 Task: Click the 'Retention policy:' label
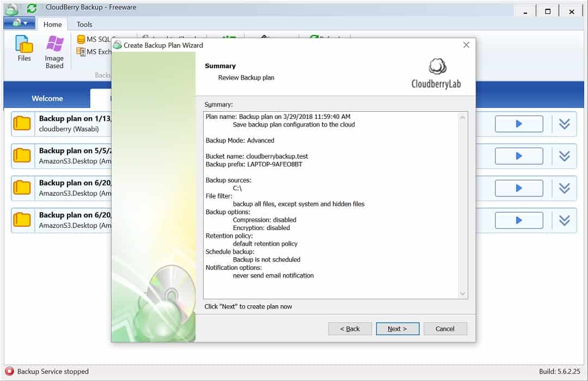(x=229, y=235)
